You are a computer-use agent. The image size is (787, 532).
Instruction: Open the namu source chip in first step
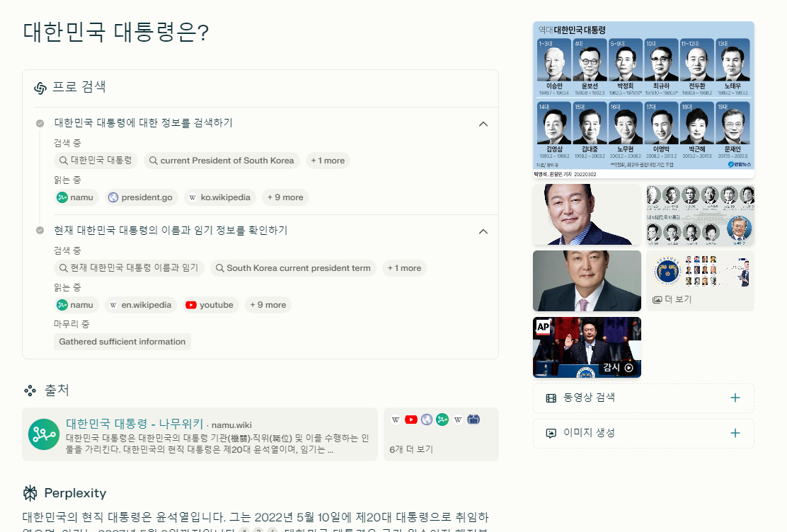[x=76, y=197]
